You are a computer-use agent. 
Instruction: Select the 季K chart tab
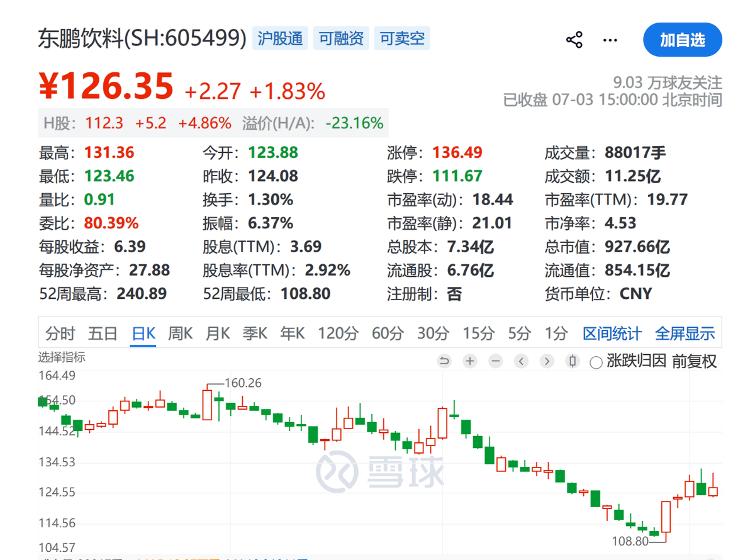(x=255, y=333)
